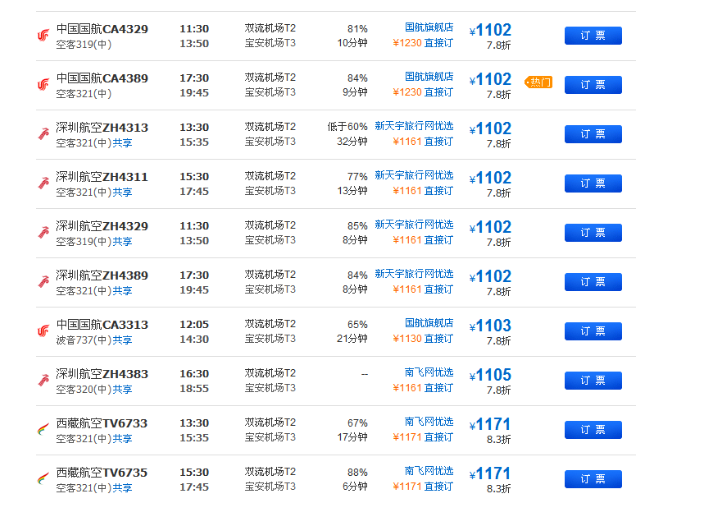This screenshot has width=701, height=507.
Task: Open 南飞网优选 link on TV6735 row
Action: (429, 471)
